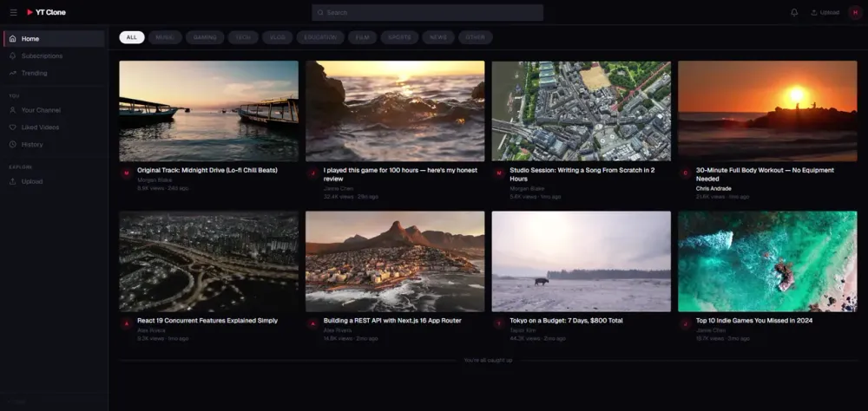Click title 'Top 10 Indie Games You Missed in 2024'
868x411 pixels.
[754, 320]
